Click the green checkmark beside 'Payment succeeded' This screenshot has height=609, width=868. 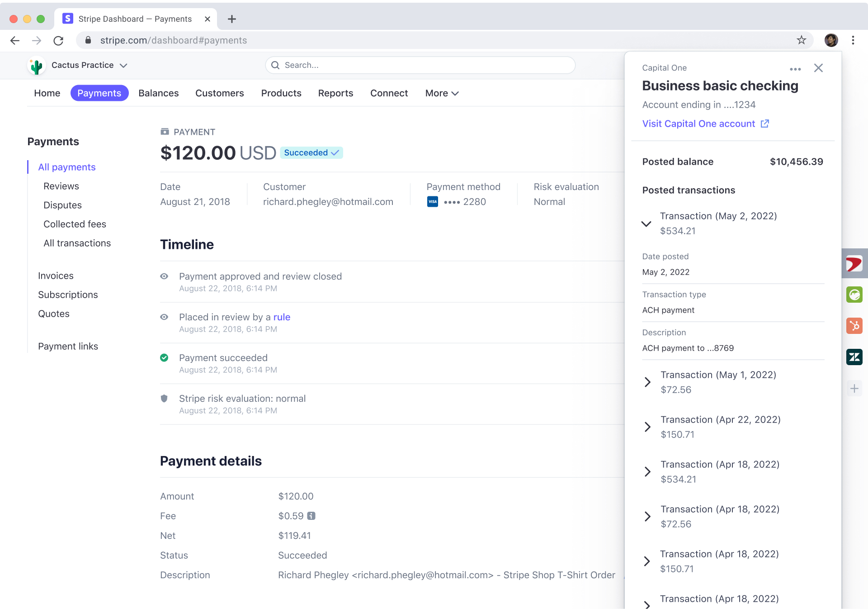click(x=164, y=357)
